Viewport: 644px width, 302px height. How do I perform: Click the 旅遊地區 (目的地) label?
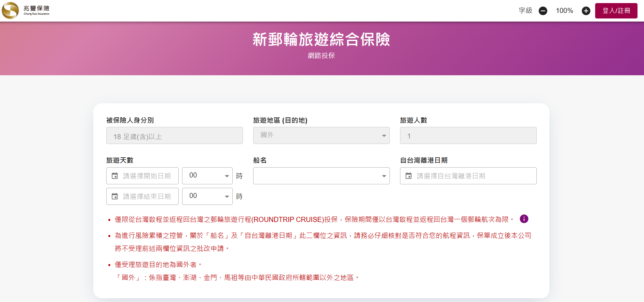pyautogui.click(x=280, y=120)
